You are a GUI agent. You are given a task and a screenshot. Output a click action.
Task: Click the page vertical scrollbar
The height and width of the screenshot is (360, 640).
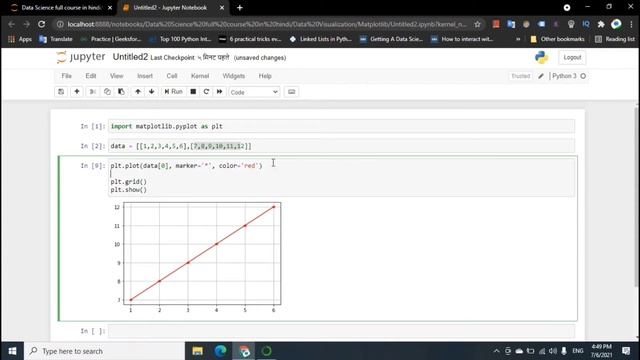coord(637,196)
